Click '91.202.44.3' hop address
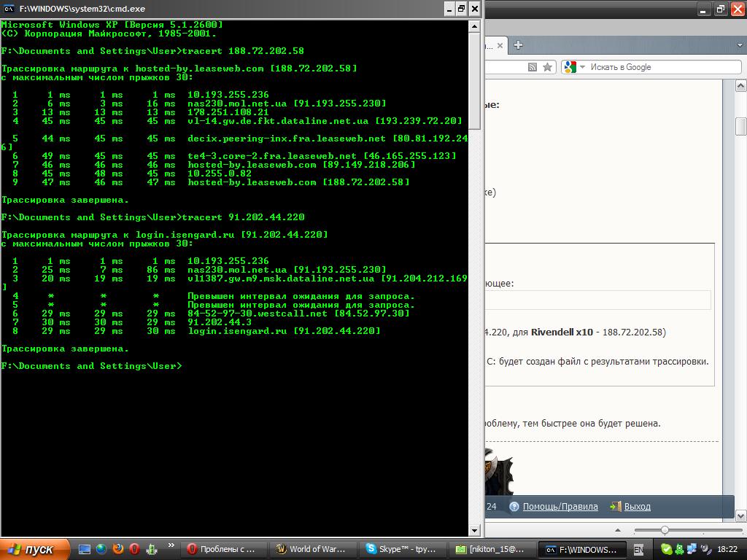The width and height of the screenshot is (747, 560). pyautogui.click(x=220, y=322)
